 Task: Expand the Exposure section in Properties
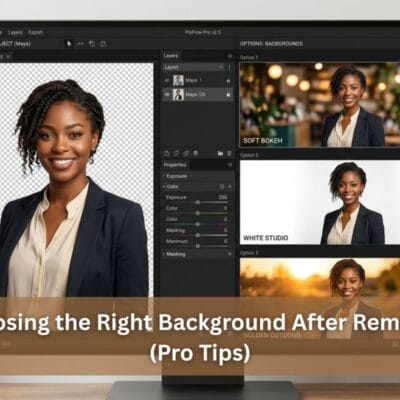198,176
